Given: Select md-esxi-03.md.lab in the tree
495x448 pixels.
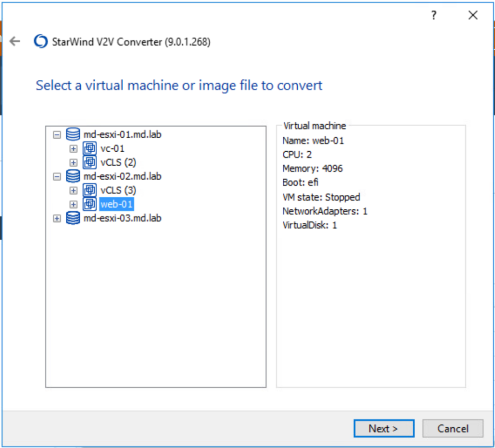Looking at the screenshot, I should (x=122, y=218).
